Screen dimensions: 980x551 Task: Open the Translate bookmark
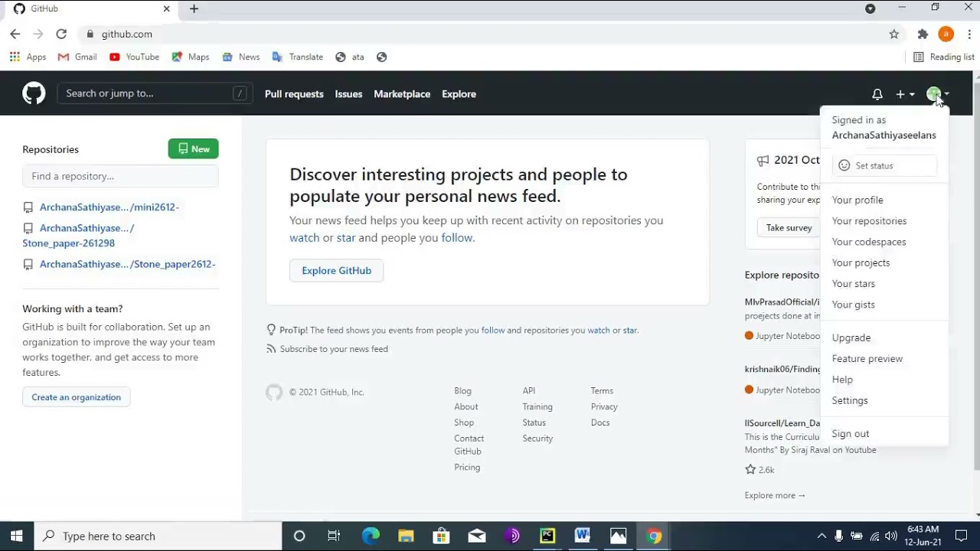coord(298,57)
